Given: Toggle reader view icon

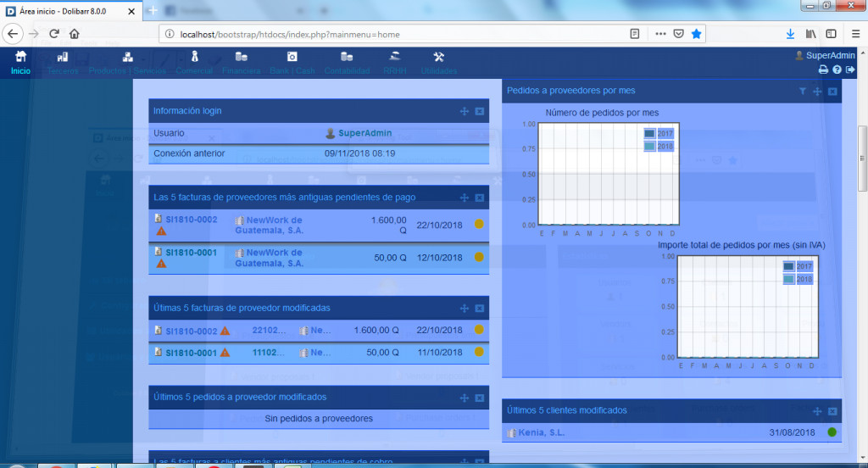Looking at the screenshot, I should coord(635,34).
